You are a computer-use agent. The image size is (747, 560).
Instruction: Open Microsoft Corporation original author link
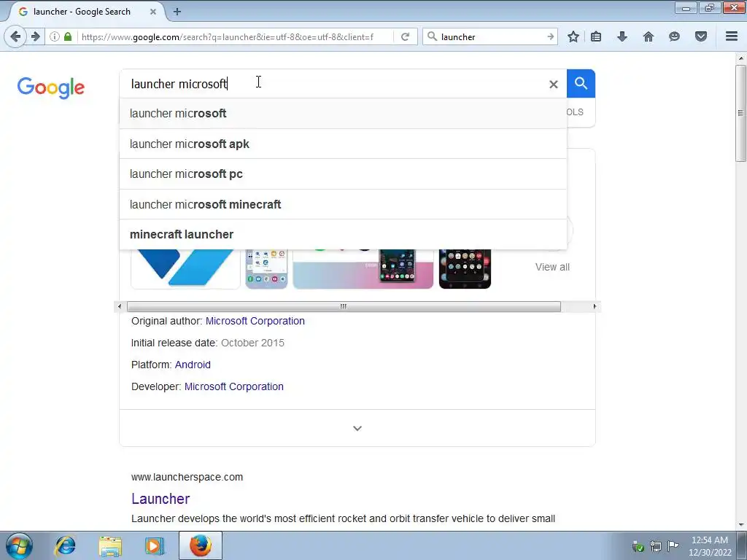coord(255,321)
